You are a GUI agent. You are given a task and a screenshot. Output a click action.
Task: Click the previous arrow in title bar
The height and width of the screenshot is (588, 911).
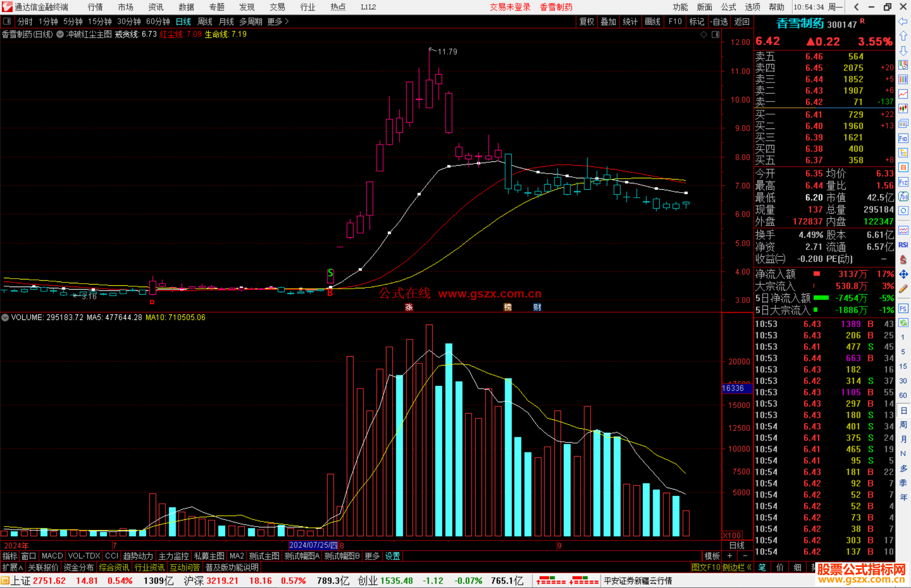coord(856,7)
